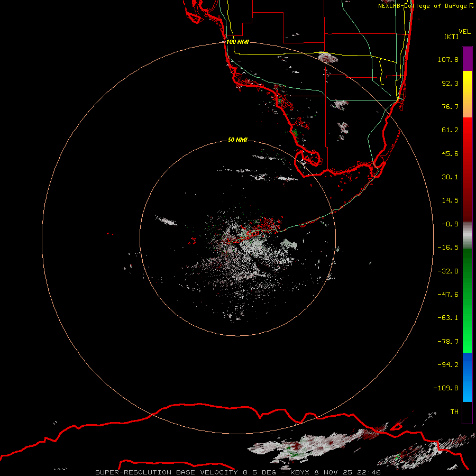Click the 22:46 timestamp in the caption
The width and height of the screenshot is (476, 476).
370,472
